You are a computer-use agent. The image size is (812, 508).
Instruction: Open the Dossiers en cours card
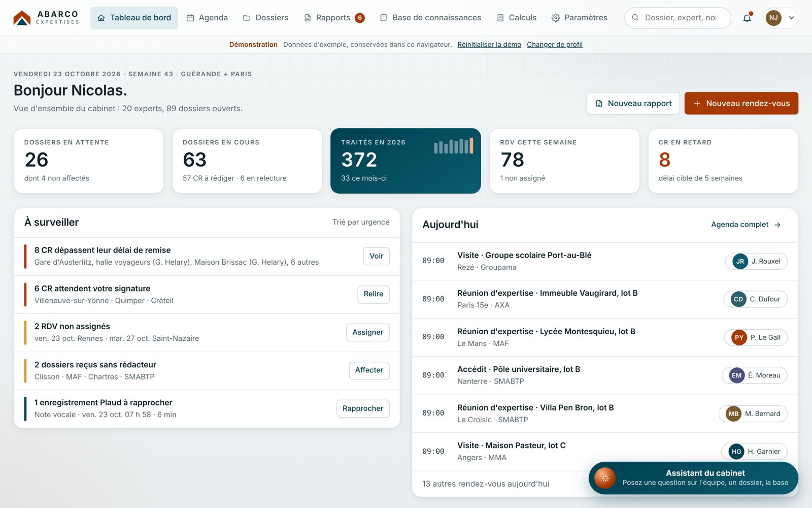[247, 161]
